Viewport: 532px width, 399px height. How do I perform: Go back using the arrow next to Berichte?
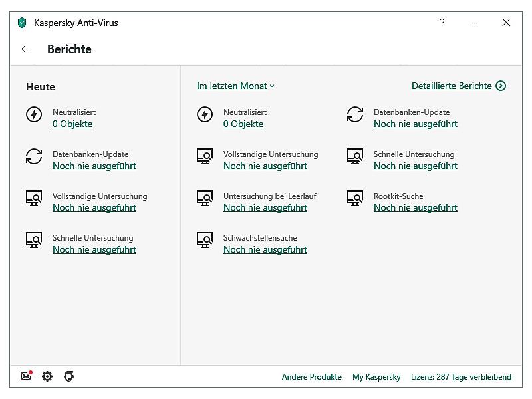(26, 49)
